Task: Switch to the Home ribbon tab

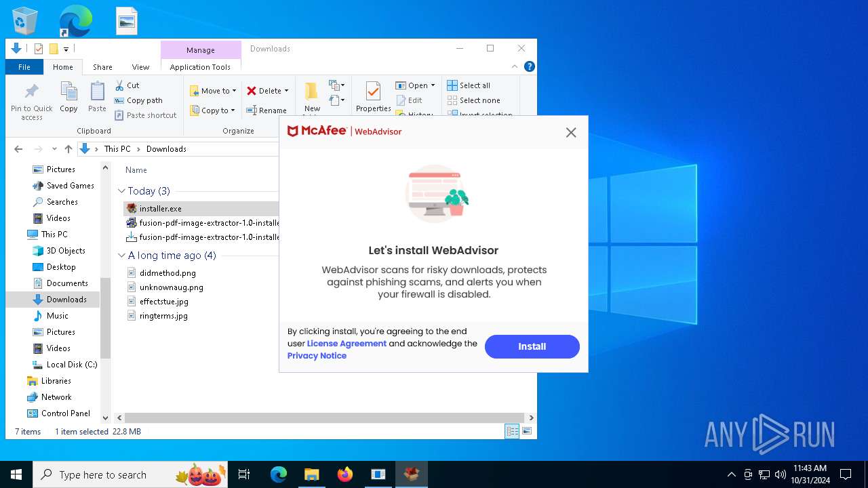Action: point(63,67)
